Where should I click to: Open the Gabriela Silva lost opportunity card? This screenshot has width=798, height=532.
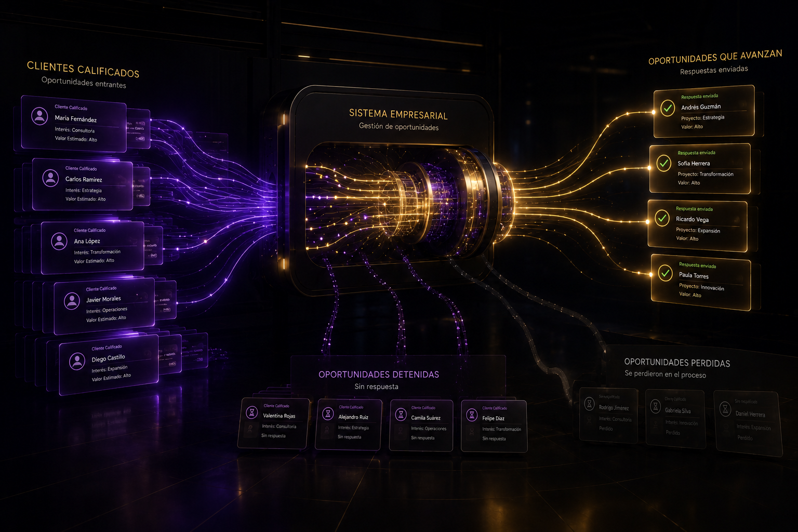point(675,419)
